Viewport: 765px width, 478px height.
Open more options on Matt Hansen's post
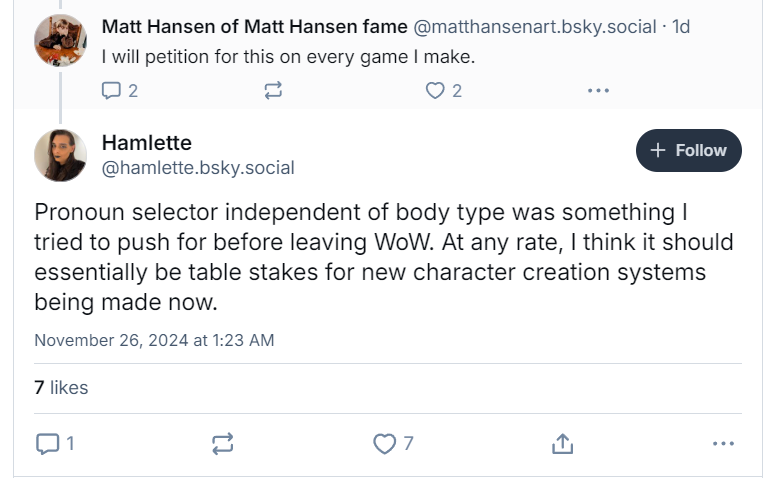click(x=598, y=91)
